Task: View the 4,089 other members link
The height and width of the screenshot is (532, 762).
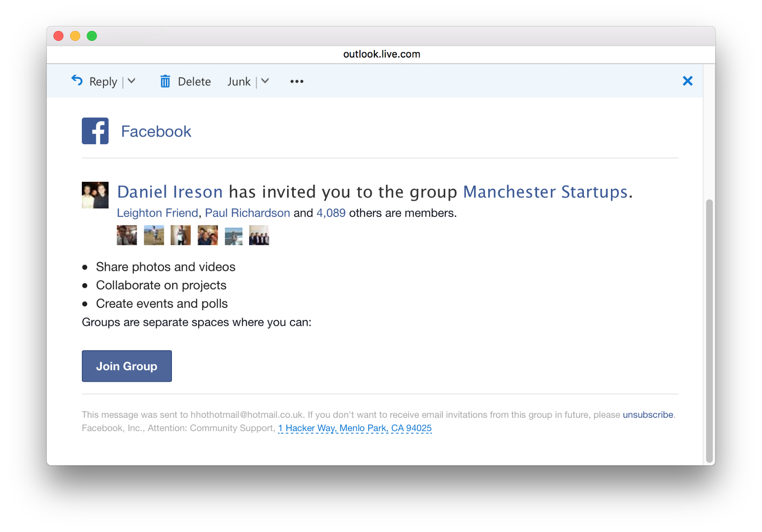Action: [331, 213]
